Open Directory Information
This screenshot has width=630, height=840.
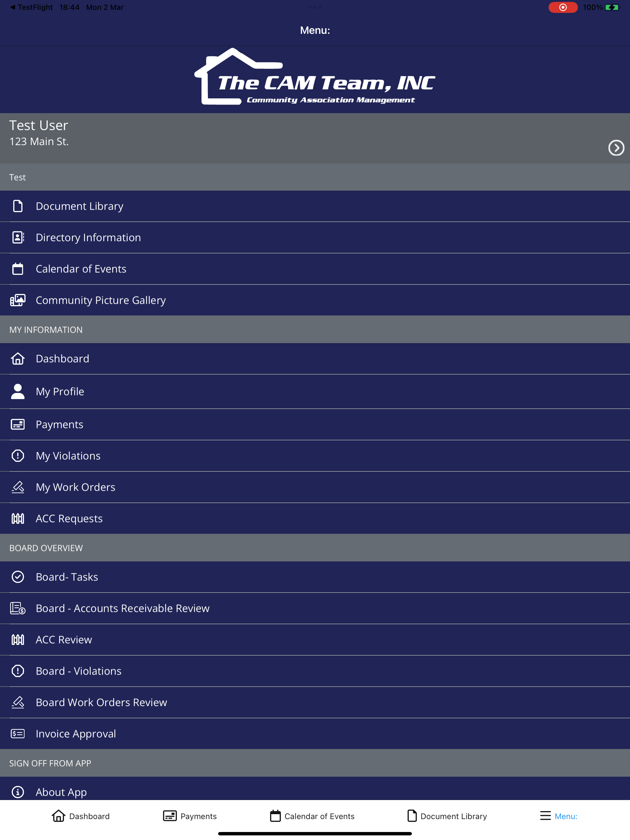[315, 237]
